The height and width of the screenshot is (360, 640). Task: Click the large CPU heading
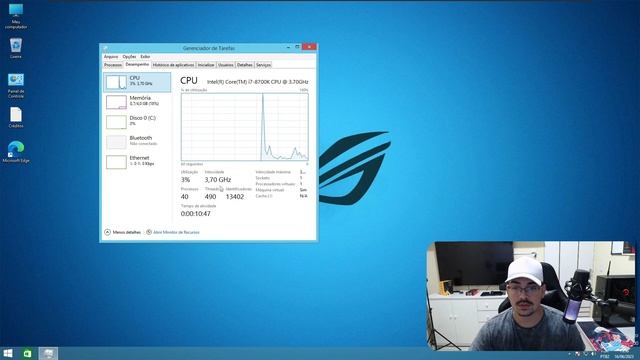pos(189,81)
